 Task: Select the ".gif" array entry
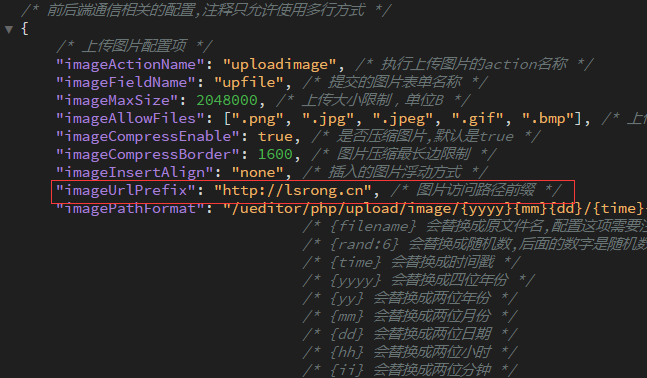[x=477, y=119]
